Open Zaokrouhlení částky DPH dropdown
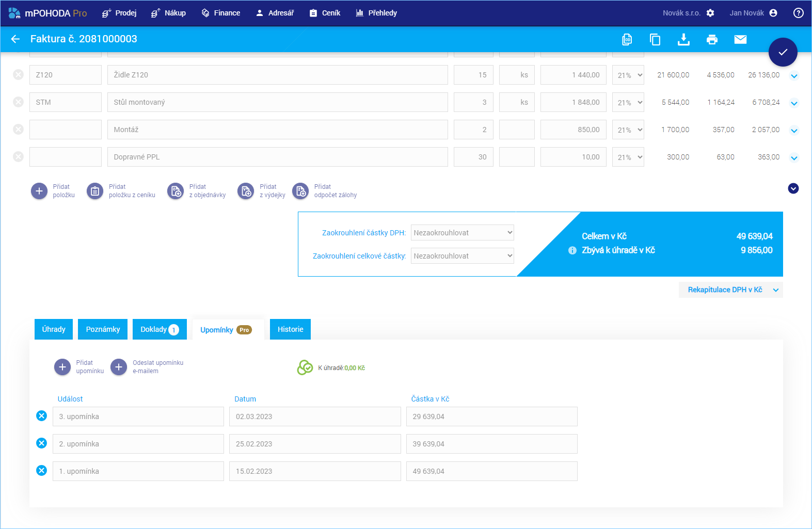Viewport: 812px width, 529px height. pyautogui.click(x=463, y=233)
